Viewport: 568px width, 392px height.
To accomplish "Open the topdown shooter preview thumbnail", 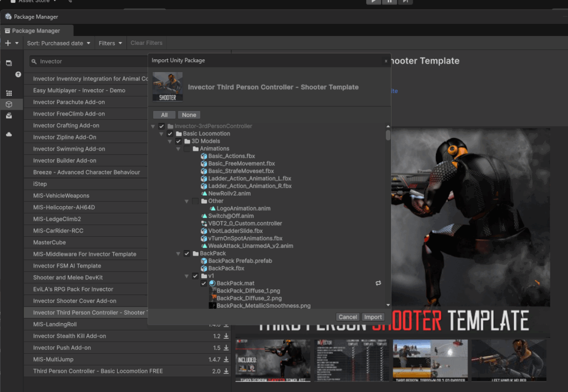I will [x=430, y=360].
